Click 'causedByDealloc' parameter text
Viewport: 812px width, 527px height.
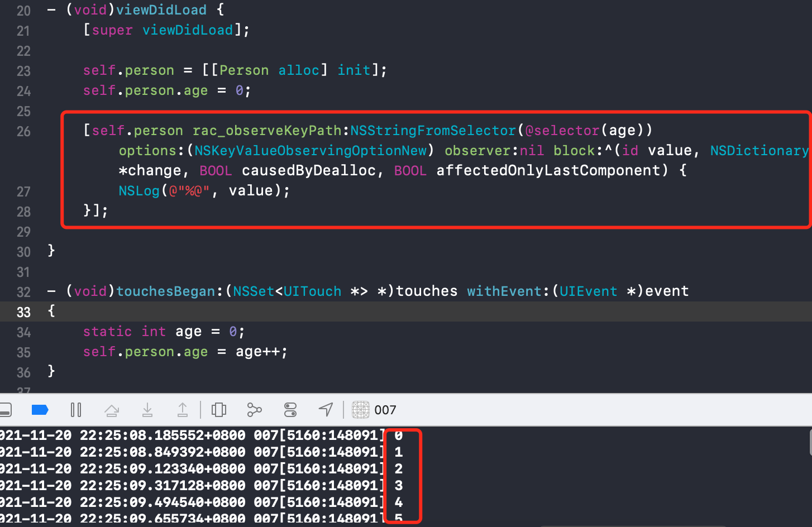[309, 171]
